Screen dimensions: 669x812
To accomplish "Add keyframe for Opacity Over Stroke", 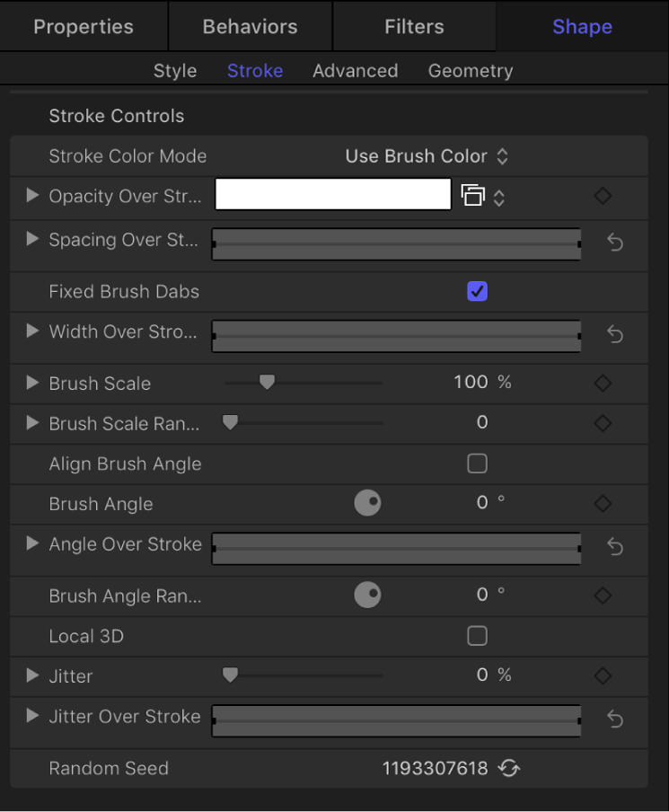I will pos(603,196).
